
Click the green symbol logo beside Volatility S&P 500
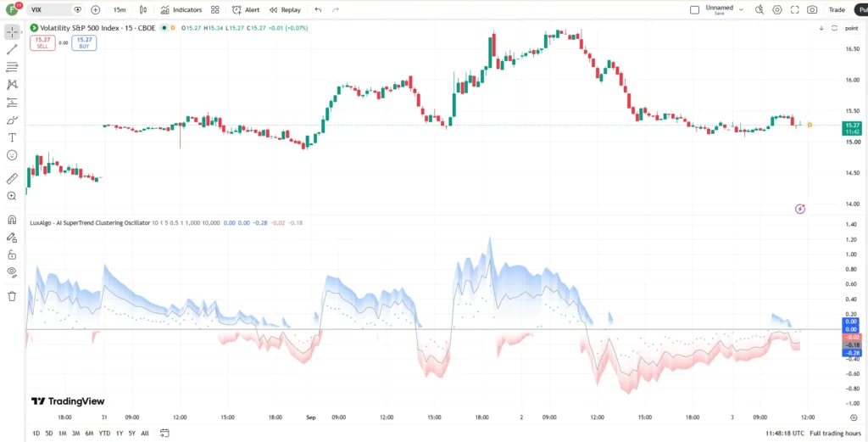tap(34, 28)
